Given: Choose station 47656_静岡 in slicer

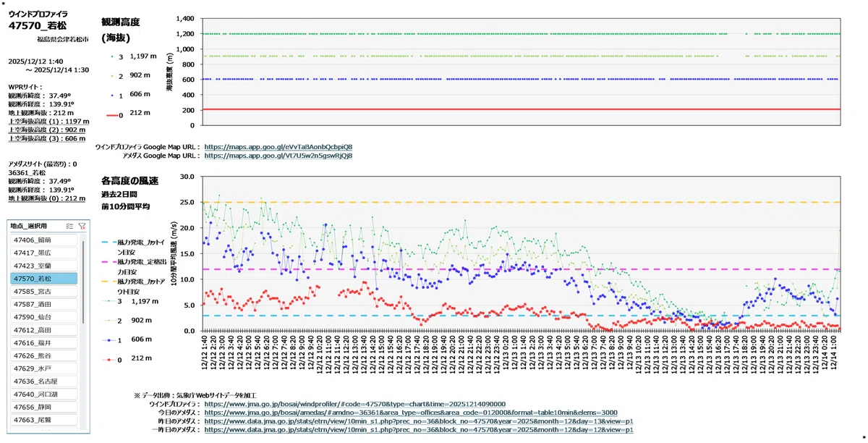Looking at the screenshot, I should click(x=44, y=408).
